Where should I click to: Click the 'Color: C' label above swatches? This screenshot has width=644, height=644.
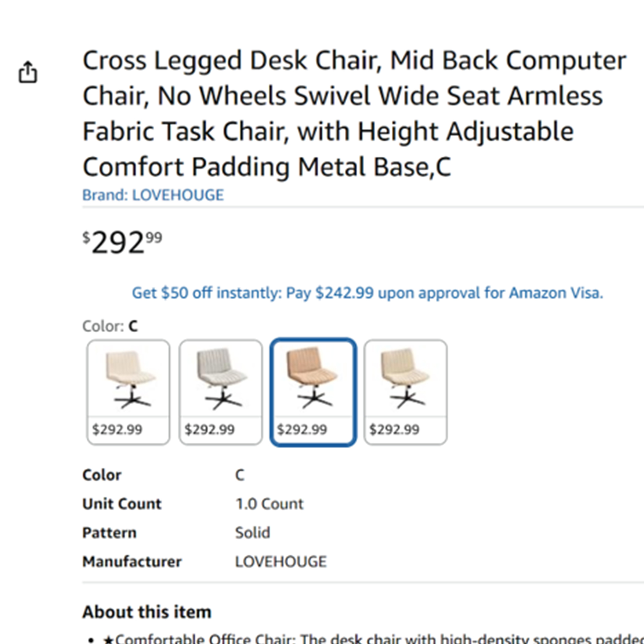110,326
